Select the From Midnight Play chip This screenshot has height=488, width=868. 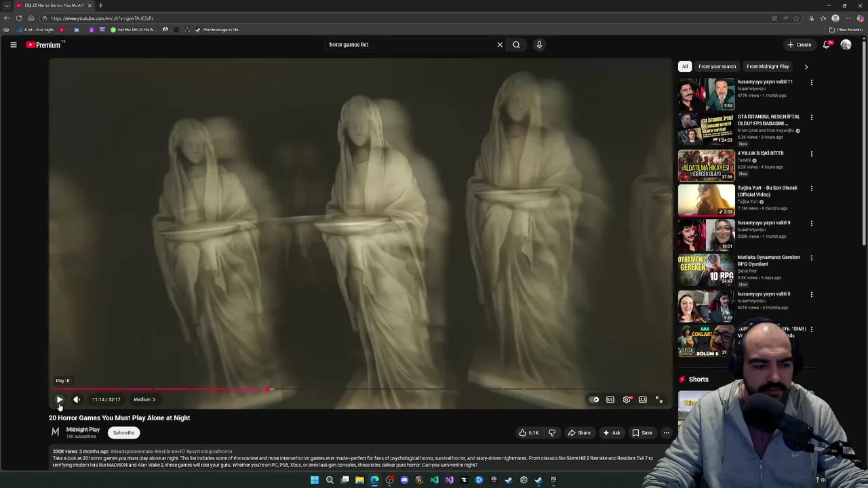click(x=768, y=66)
